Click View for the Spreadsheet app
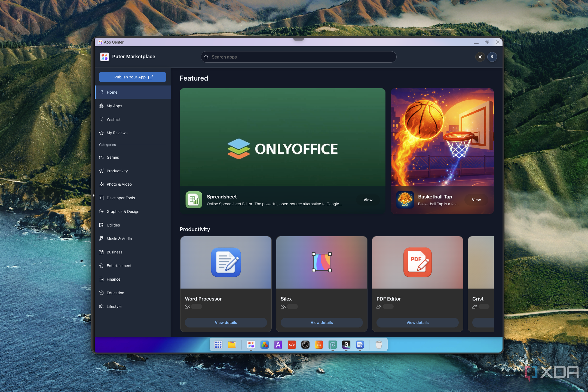This screenshot has height=392, width=588. [x=368, y=200]
